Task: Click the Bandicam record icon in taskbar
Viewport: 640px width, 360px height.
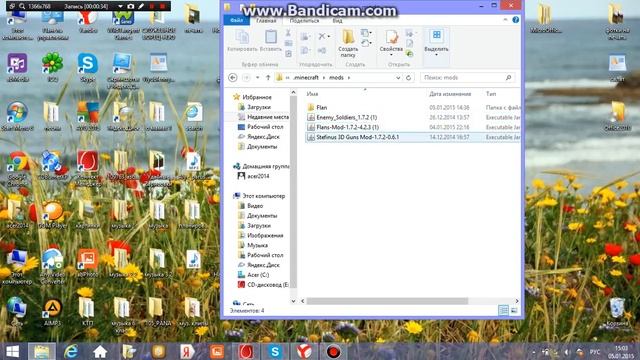Action: click(x=333, y=351)
